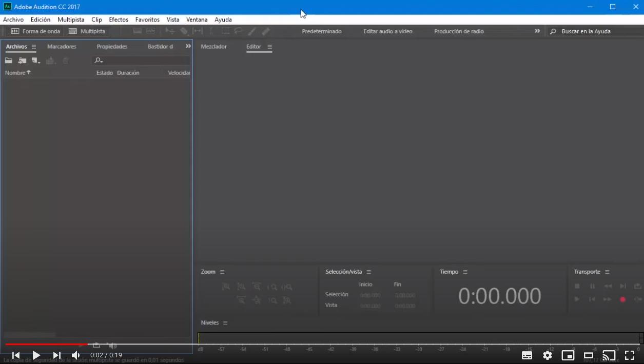Click Stop button in Transporte panel
Image resolution: width=644 pixels, height=364 pixels.
click(x=577, y=286)
